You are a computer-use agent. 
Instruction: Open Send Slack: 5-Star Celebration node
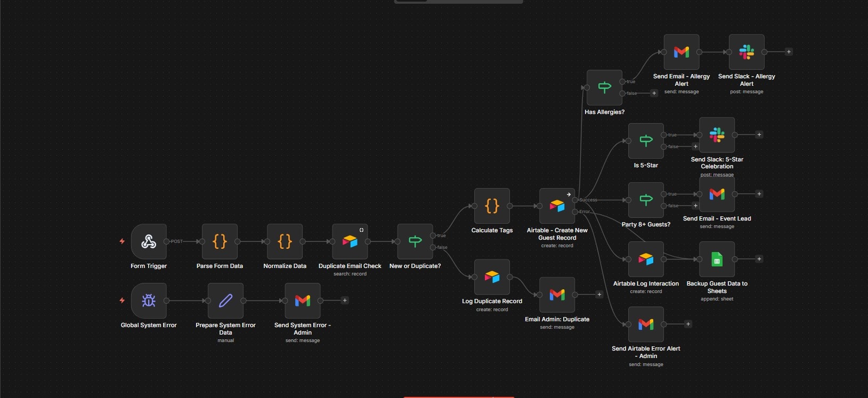(x=717, y=135)
